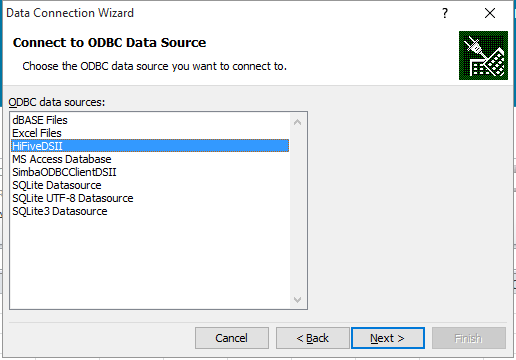516x360 pixels.
Task: Pick SimbaODBCClientDSII data source
Action: pyautogui.click(x=150, y=172)
